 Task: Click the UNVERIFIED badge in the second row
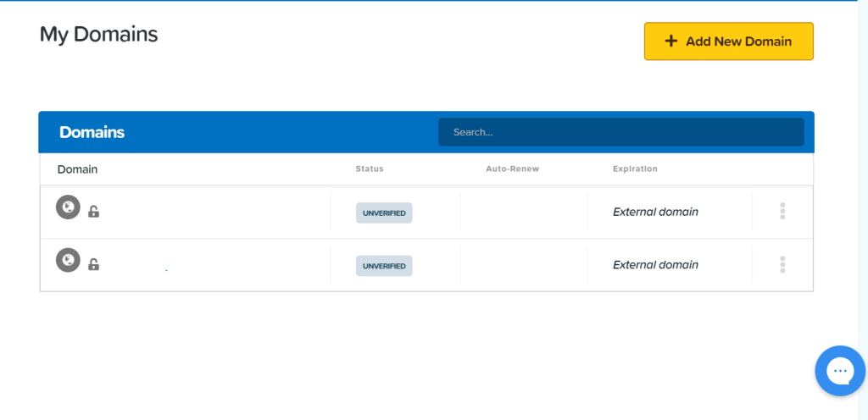(384, 266)
